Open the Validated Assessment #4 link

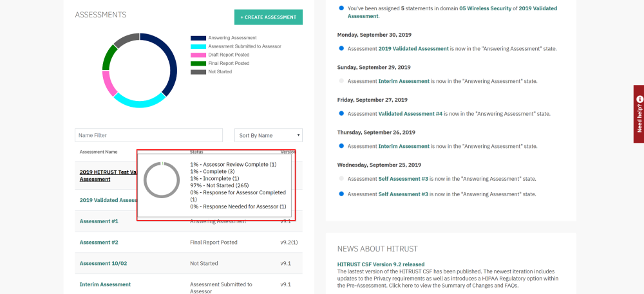tap(410, 114)
